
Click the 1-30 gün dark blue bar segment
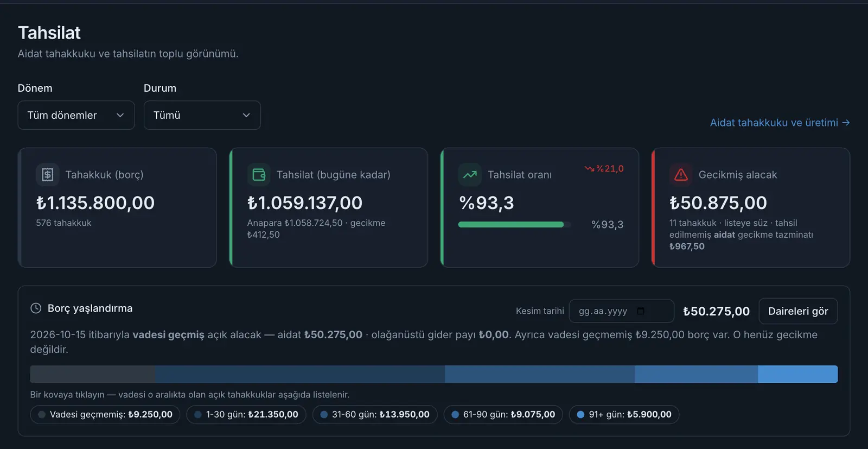click(x=300, y=374)
